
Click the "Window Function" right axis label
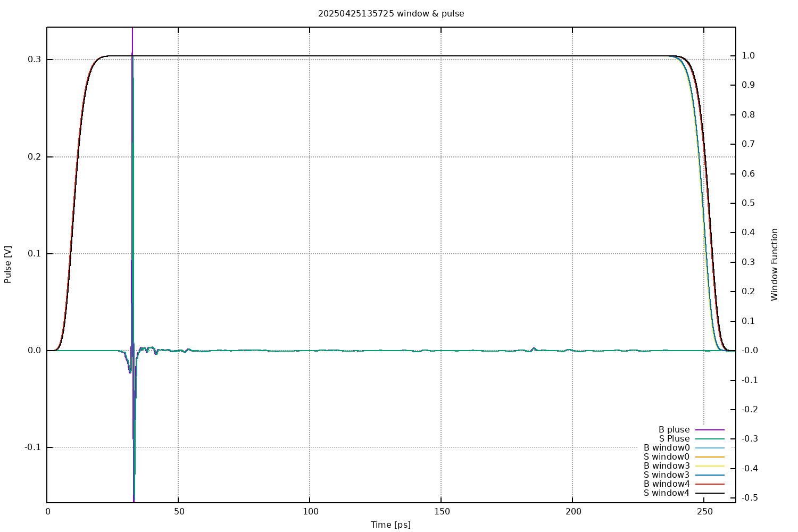[x=775, y=264]
